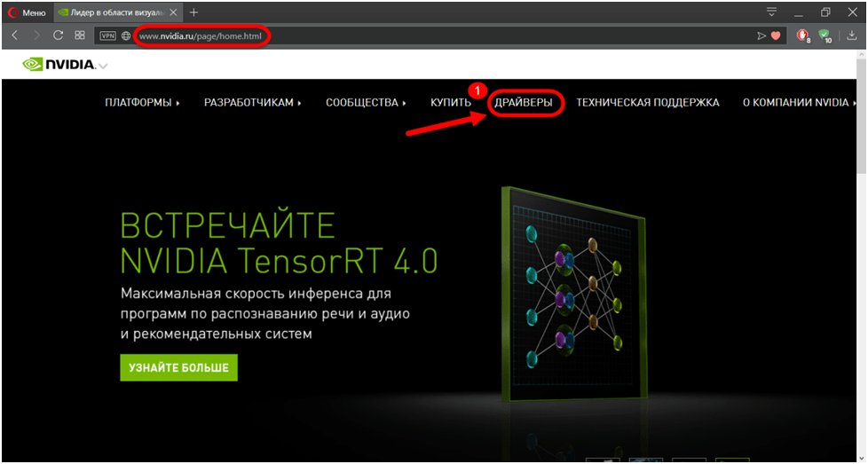Viewport: 868px width, 464px height.
Task: Click the heart bookmark icon
Action: click(775, 35)
